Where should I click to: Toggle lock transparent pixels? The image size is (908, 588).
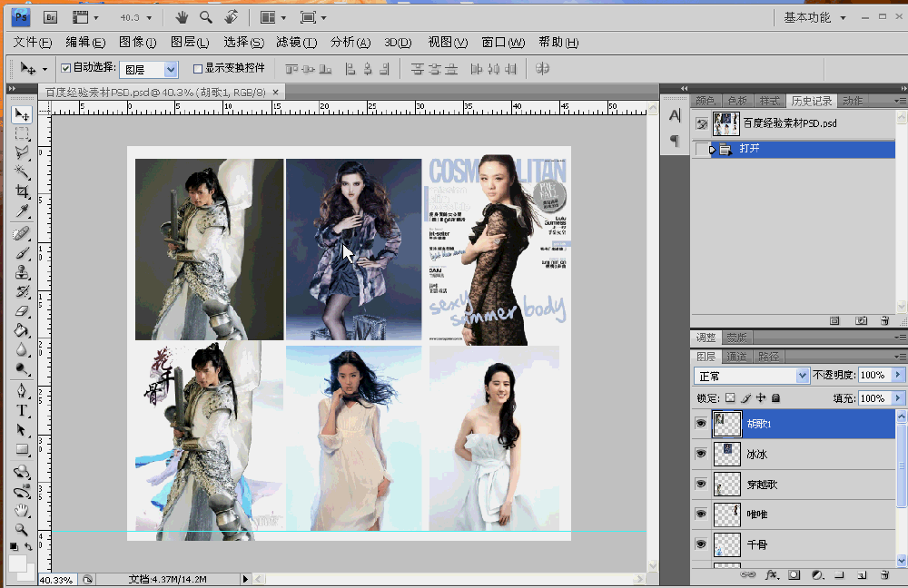730,397
